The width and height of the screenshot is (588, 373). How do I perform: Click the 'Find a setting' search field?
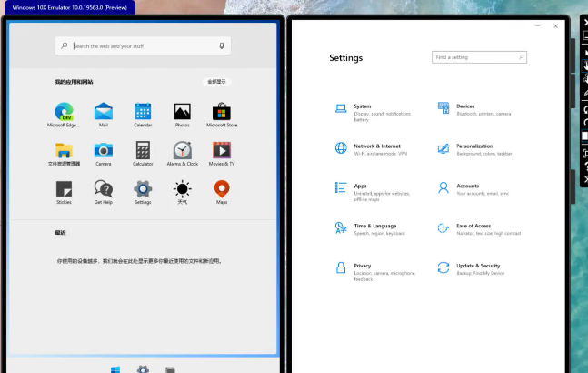coord(479,57)
